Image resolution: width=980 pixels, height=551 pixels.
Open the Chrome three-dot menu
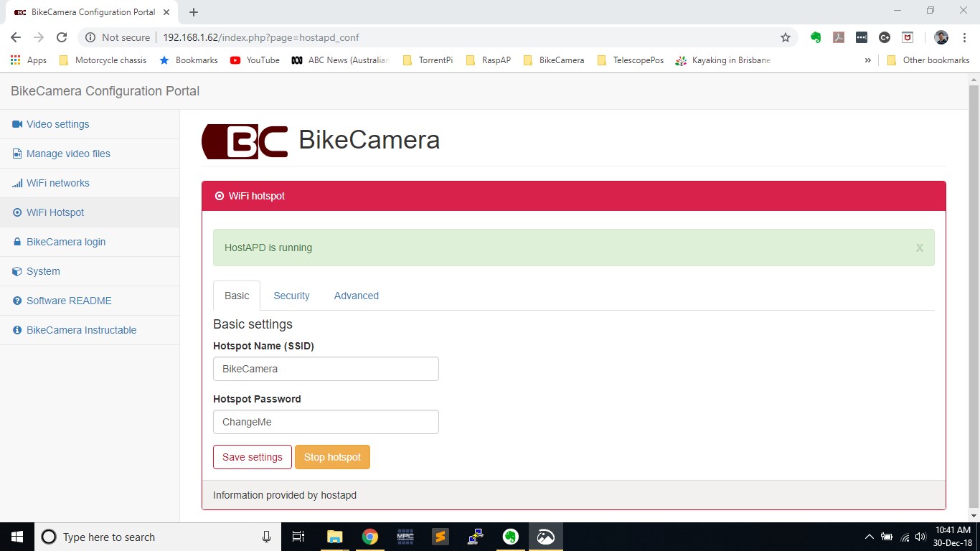(963, 37)
